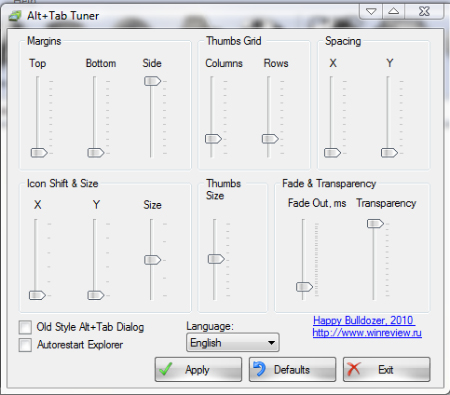Click the Margins Top slider thumb
Viewport: 450px width, 395px height.
39,153
